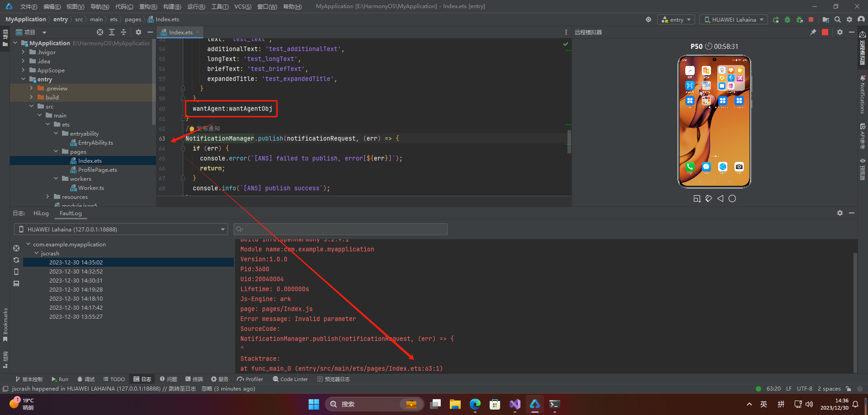
Task: Click the red Stop button in the run toolbar
Action: [x=811, y=19]
